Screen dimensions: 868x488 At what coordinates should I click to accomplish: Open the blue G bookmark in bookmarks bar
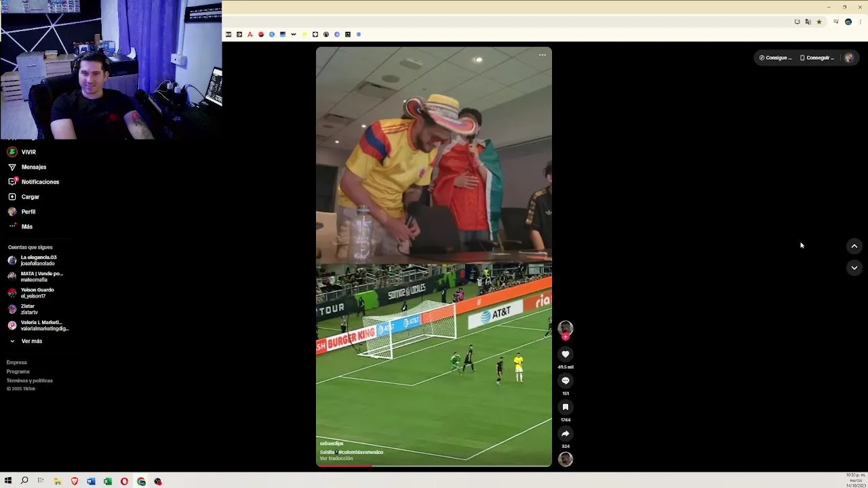point(272,35)
